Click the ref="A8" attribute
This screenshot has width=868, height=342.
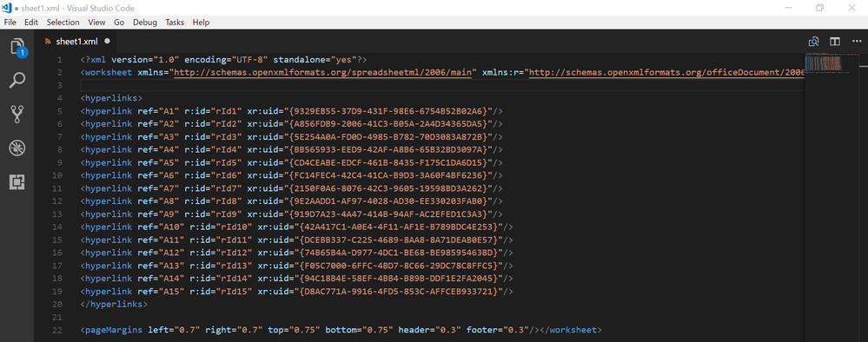[158, 201]
